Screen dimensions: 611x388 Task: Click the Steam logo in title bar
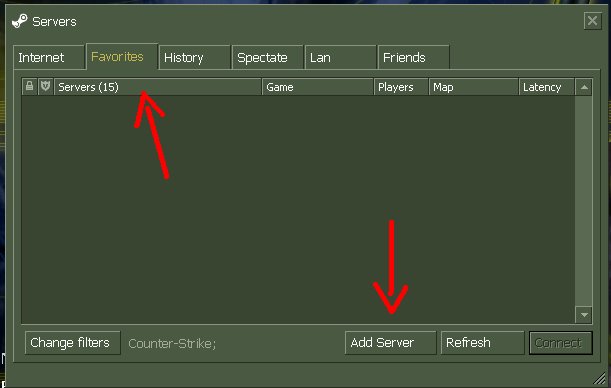tap(19, 21)
